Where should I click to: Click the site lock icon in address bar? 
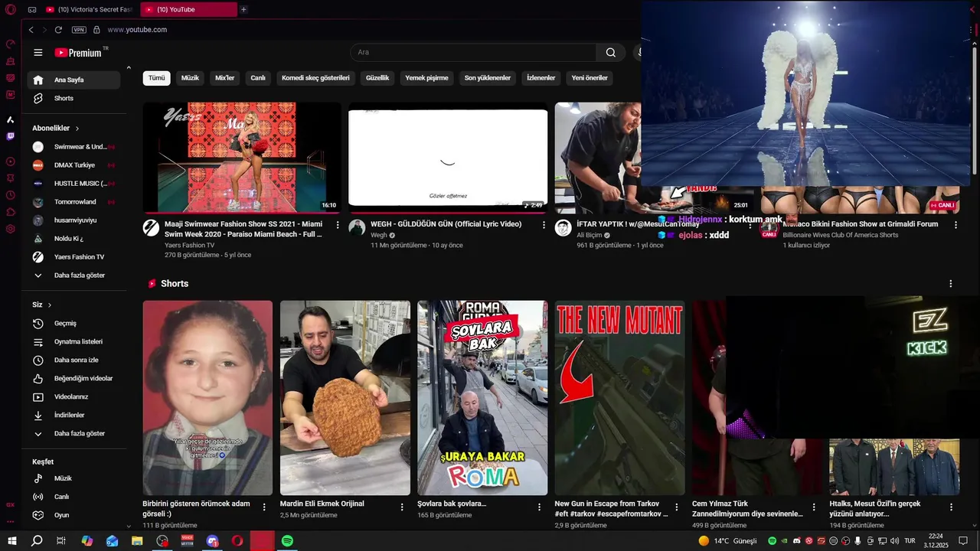(96, 30)
